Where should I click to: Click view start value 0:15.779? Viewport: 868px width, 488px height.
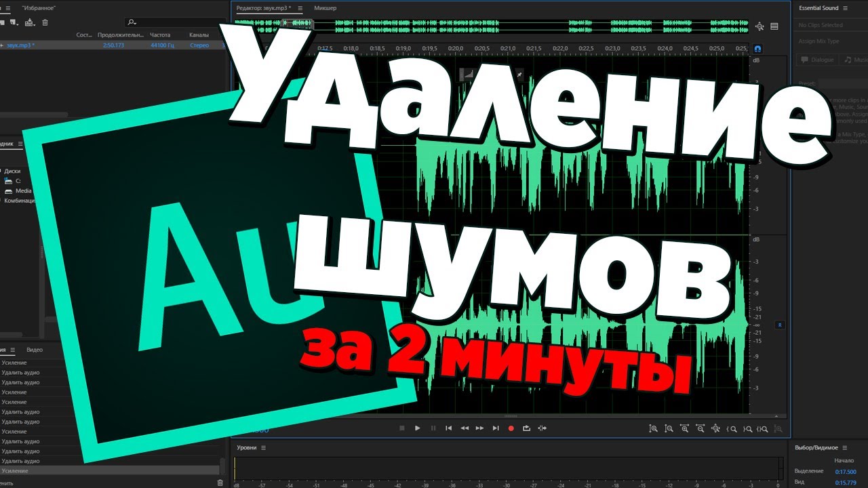coord(846,482)
